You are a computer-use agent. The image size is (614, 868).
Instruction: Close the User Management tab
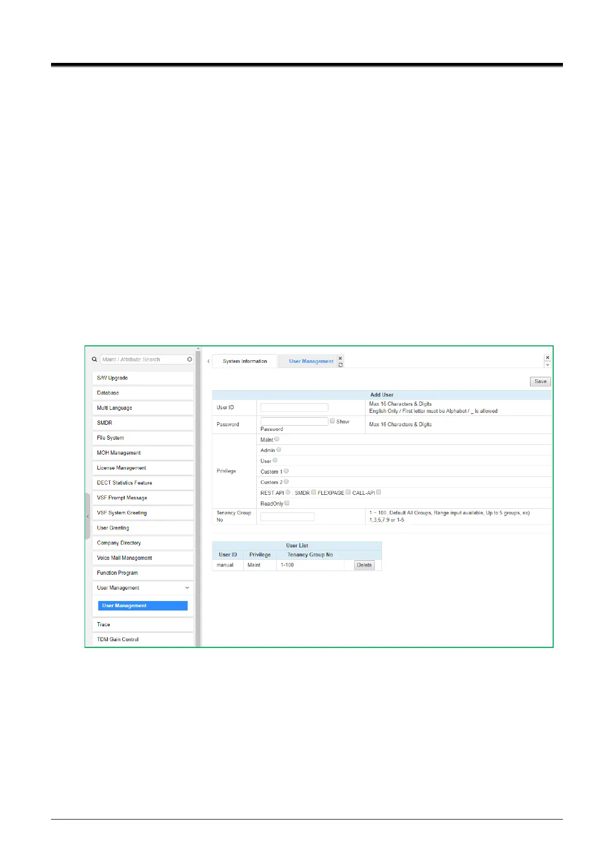(340, 358)
